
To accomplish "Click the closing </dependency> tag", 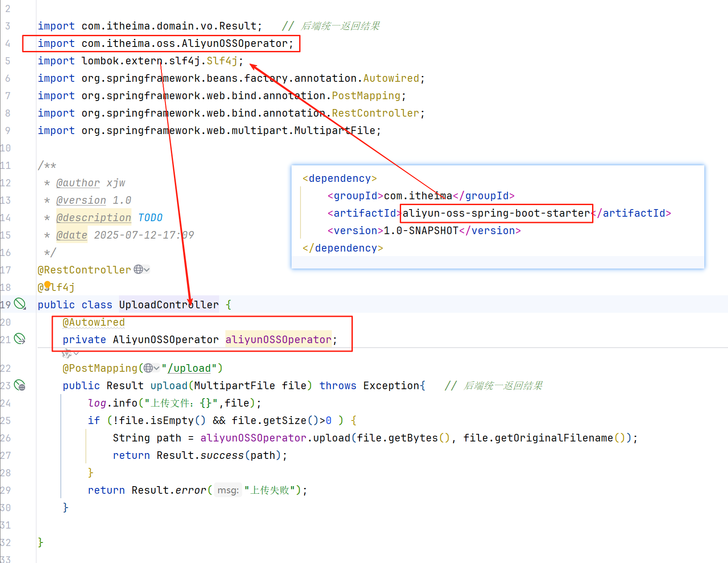I will [x=343, y=248].
